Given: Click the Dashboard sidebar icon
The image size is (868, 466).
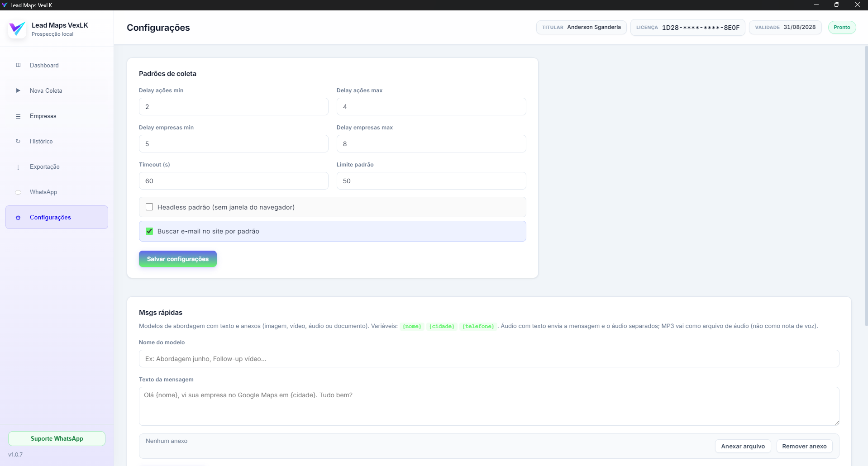Looking at the screenshot, I should pyautogui.click(x=18, y=65).
